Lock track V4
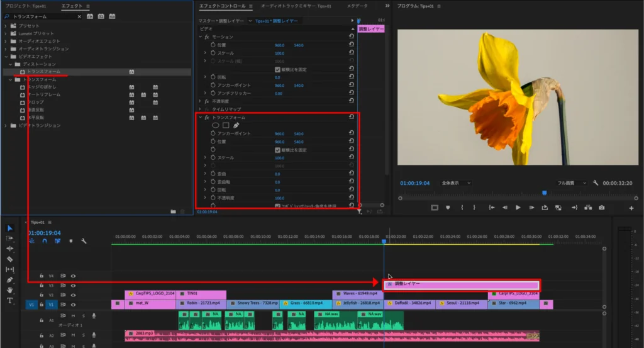 click(x=42, y=276)
